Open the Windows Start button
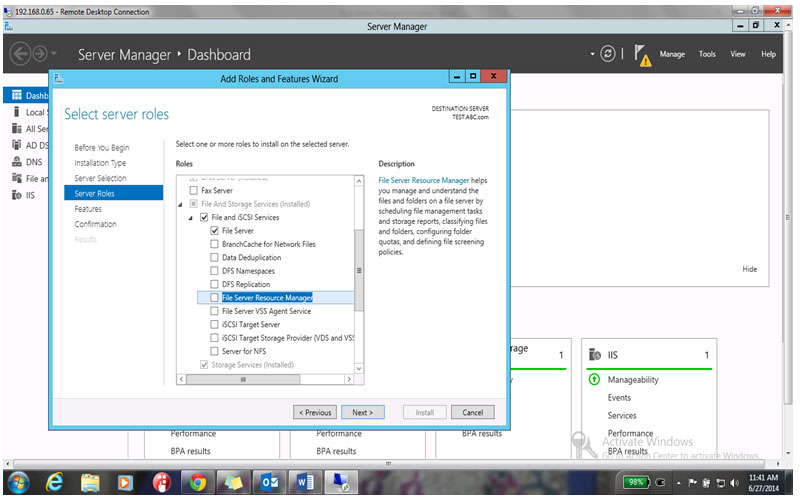Viewport: 800px width, 500px height. pos(18,482)
